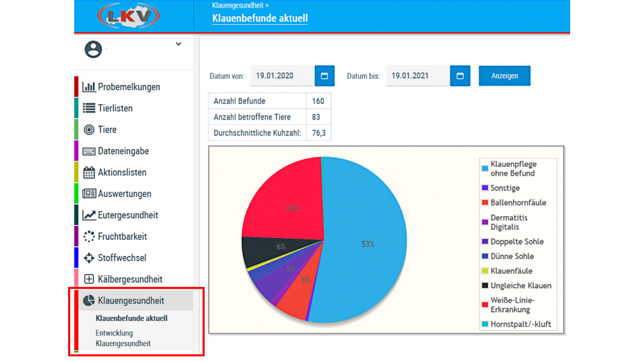644x362 pixels.
Task: Open Entwicklung Klauengesundheit submenu link
Action: [x=123, y=338]
